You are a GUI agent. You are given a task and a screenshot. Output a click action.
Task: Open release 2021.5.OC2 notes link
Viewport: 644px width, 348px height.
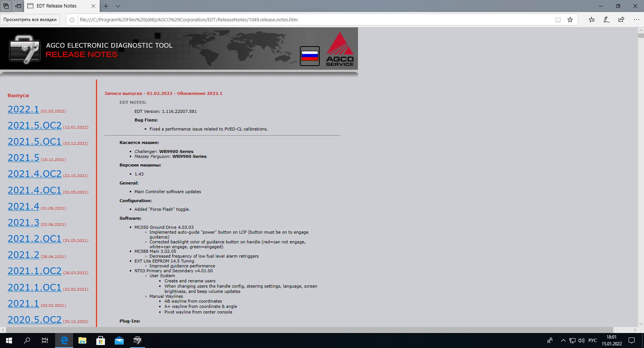pyautogui.click(x=34, y=125)
